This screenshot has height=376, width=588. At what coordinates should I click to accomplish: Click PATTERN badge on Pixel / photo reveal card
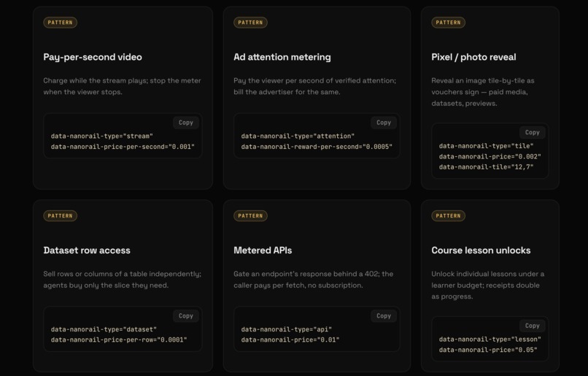tap(448, 23)
